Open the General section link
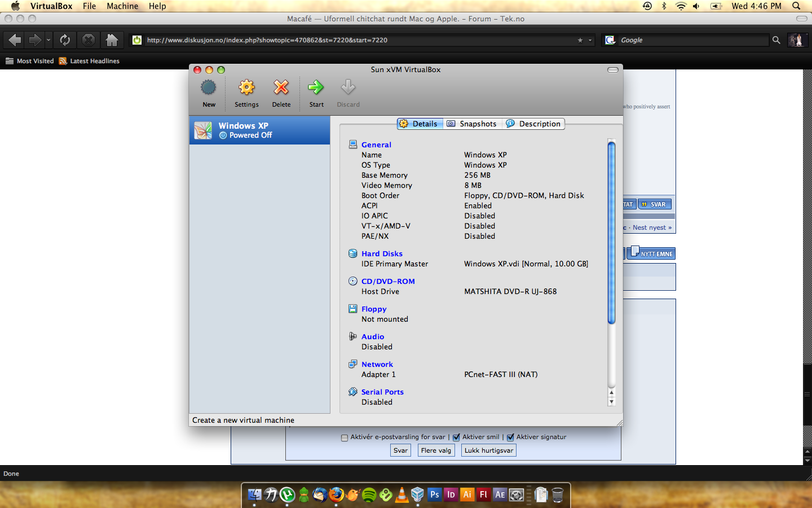Viewport: 812px width, 508px height. tap(376, 144)
